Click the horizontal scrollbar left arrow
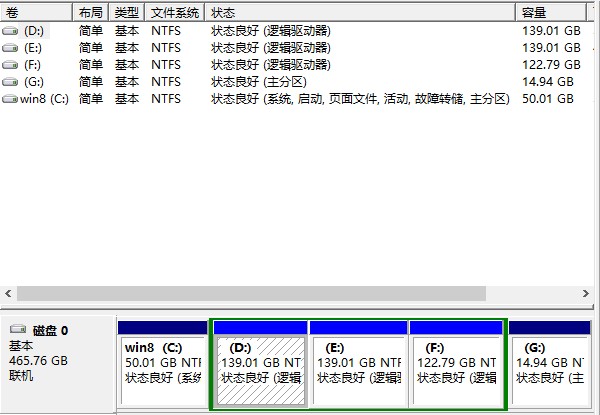 click(x=8, y=293)
